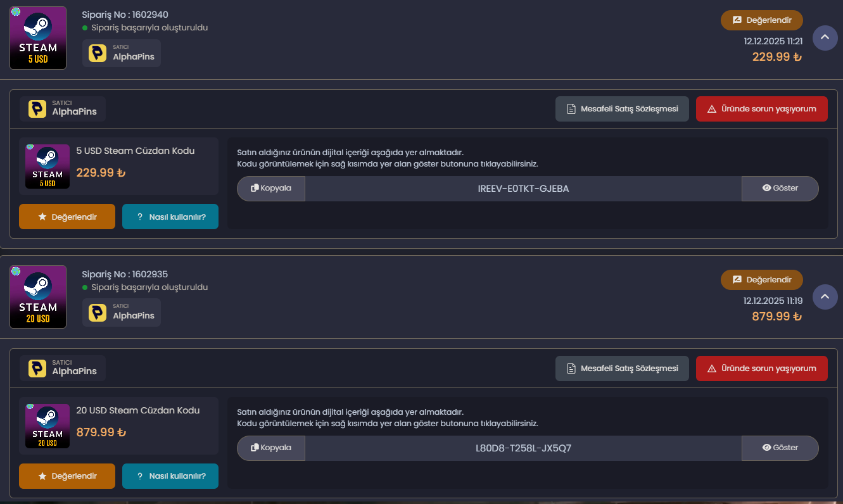Click the L80D8-T258L-JX5Q7 code field
The height and width of the screenshot is (504, 843).
point(523,448)
